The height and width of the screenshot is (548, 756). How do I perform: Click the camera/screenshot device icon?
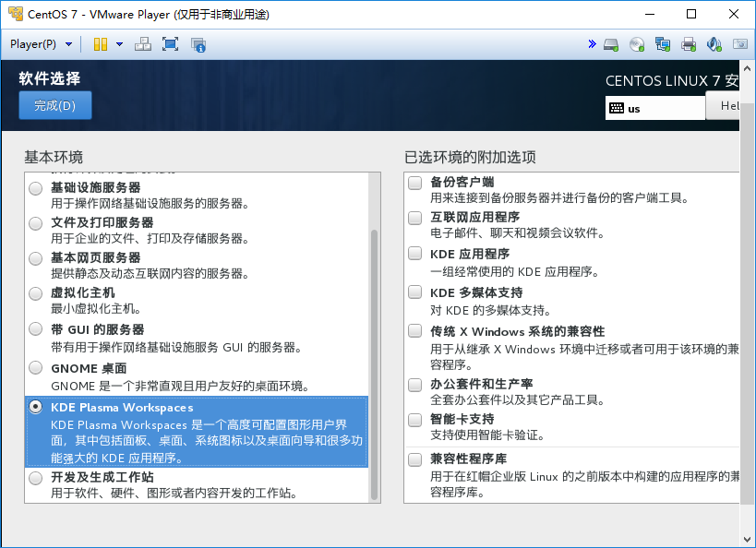(x=740, y=44)
